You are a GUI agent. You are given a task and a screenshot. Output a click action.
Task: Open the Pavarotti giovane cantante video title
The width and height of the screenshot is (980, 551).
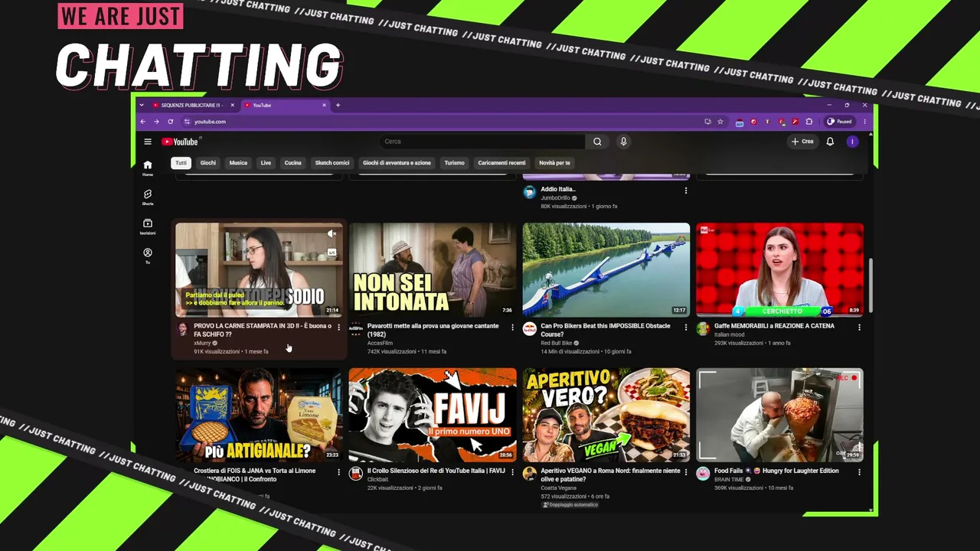point(433,330)
